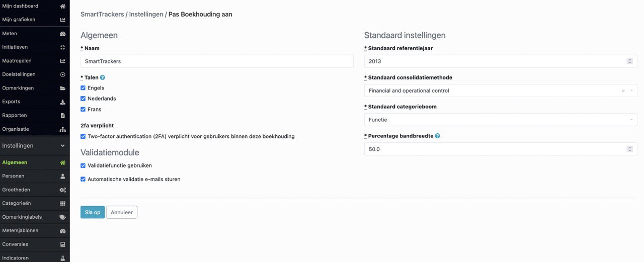This screenshot has width=644, height=262.
Task: Open the Standaard consolidatiemethode dropdown
Action: tap(501, 91)
